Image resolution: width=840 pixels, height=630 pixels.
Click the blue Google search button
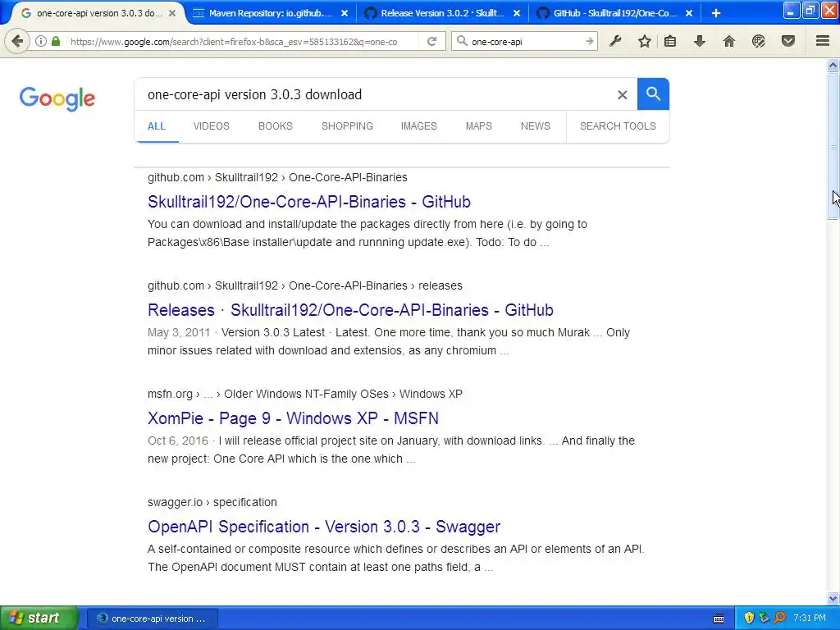pos(653,94)
